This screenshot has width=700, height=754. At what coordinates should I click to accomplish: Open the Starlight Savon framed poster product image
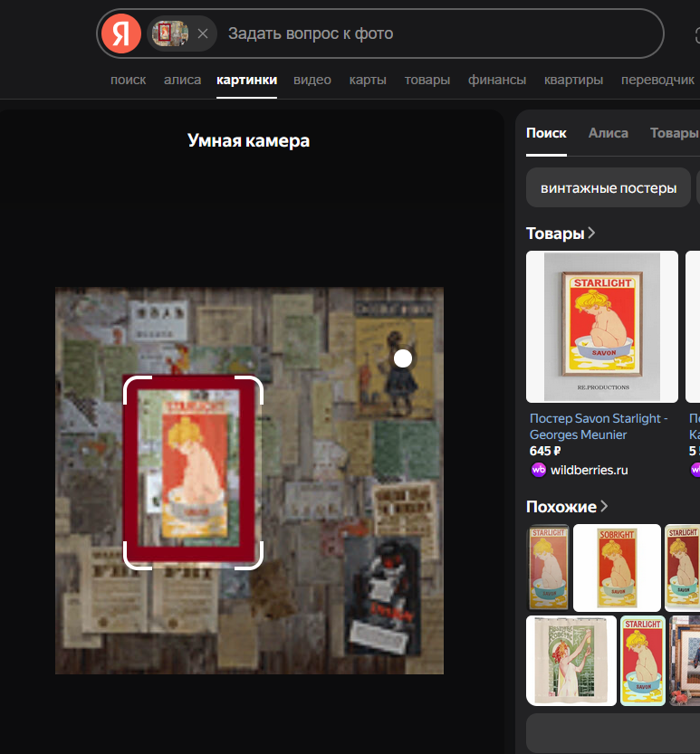[602, 327]
